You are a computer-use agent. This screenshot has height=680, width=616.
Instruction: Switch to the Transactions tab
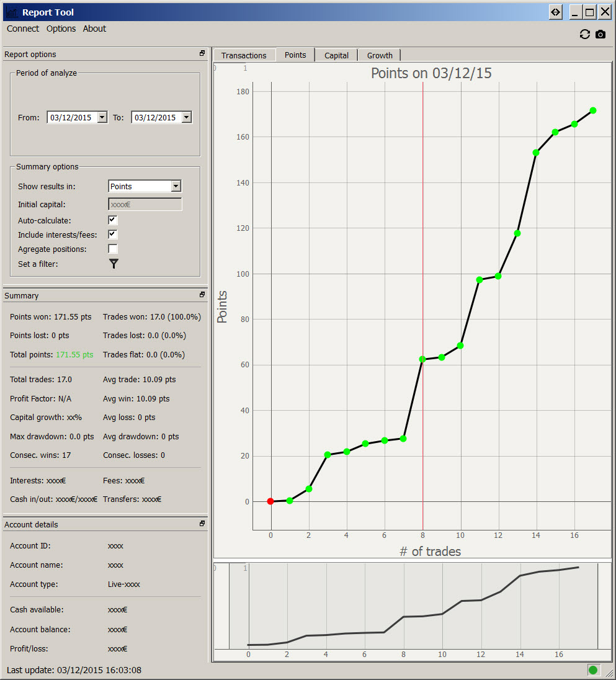point(244,55)
